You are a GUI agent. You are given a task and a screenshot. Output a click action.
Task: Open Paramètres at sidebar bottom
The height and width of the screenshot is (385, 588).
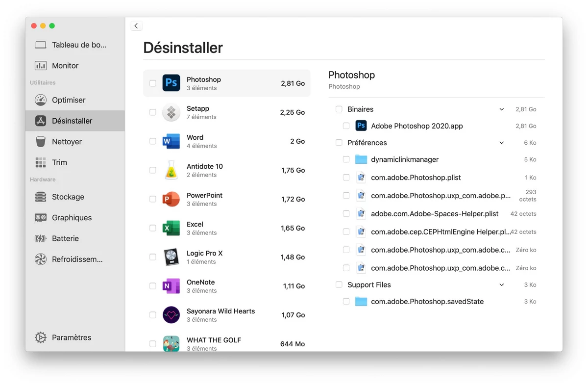point(75,337)
